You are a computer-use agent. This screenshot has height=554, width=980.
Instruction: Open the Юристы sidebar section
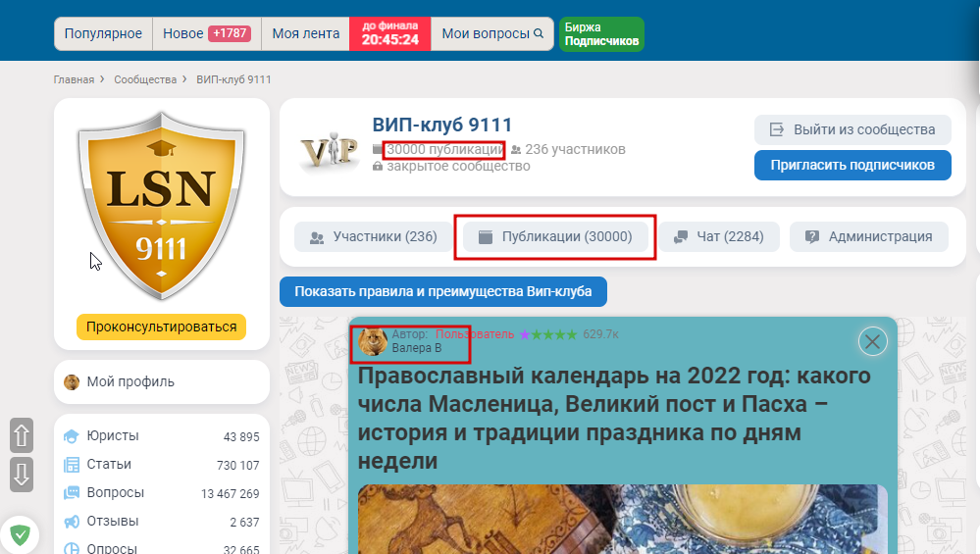coord(161,436)
